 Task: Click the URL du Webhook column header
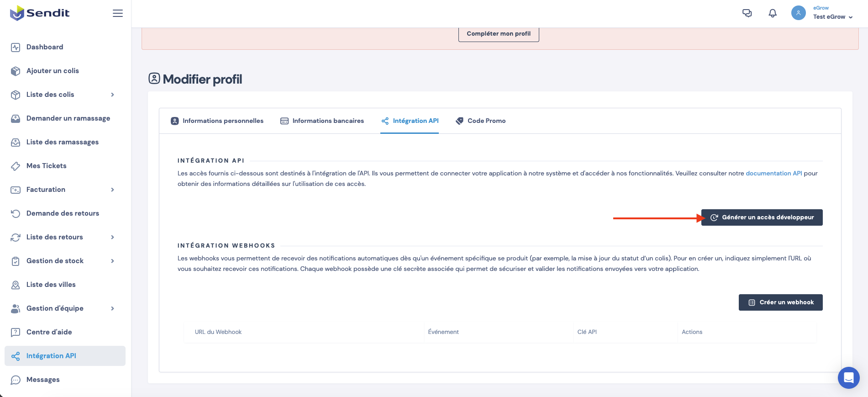[218, 332]
